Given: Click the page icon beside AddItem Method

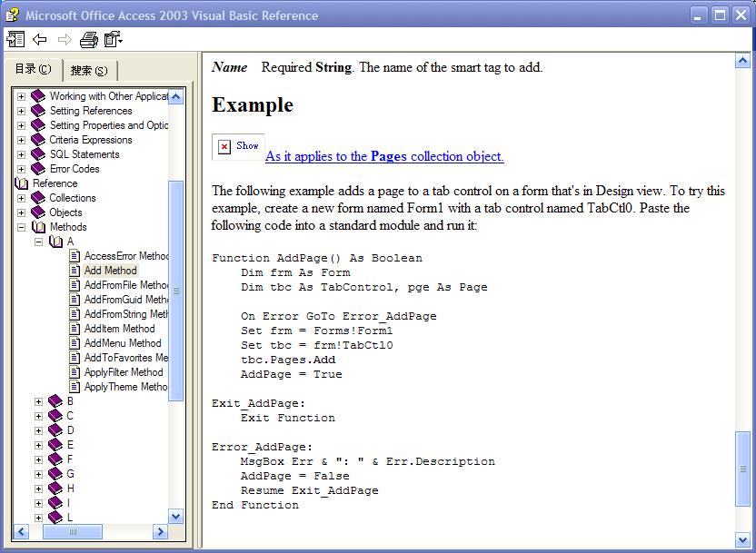Looking at the screenshot, I should coord(75,329).
